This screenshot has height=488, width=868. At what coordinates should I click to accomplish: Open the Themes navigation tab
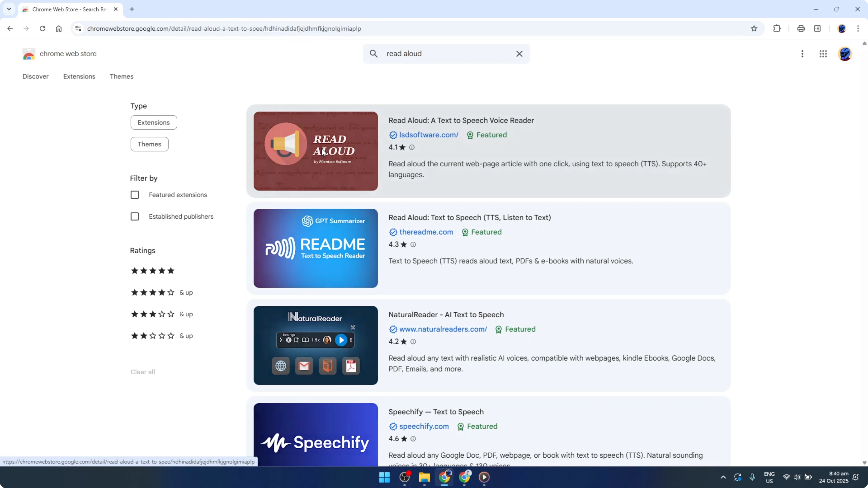[x=122, y=76]
